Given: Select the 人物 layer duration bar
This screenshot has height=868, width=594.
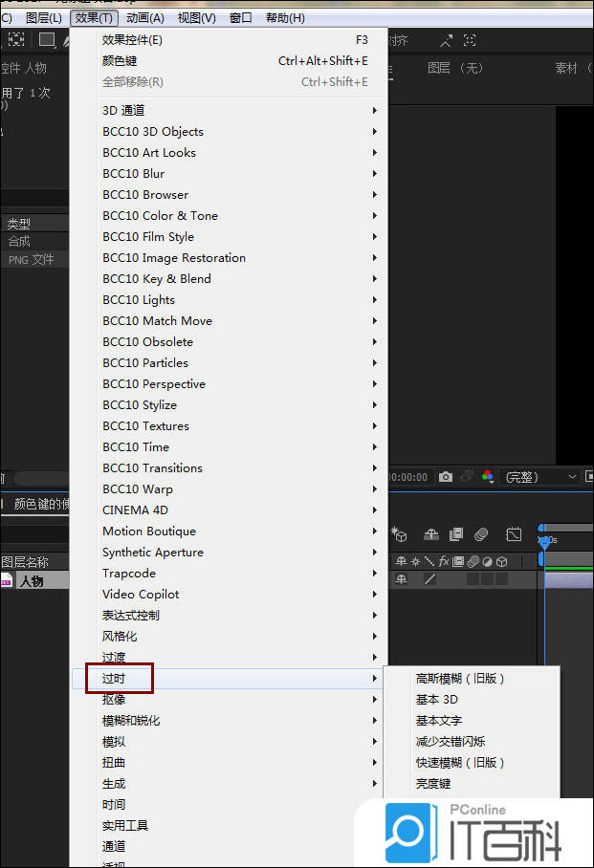Looking at the screenshot, I should 569,579.
